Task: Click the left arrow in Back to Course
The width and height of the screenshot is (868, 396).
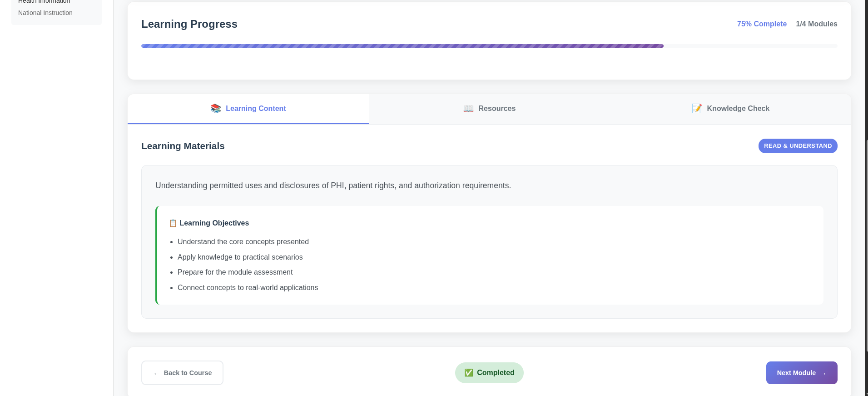Action: [x=156, y=373]
